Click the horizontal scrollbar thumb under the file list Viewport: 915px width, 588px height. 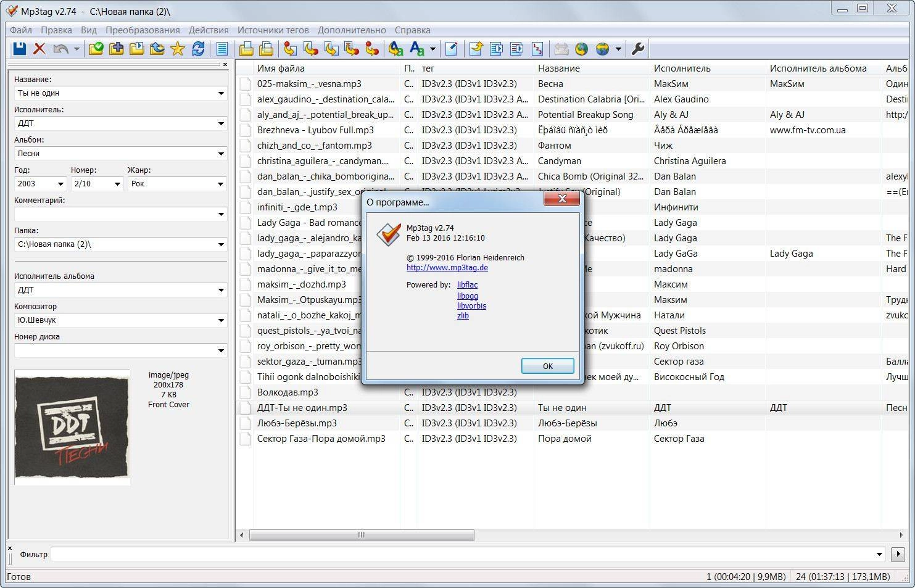click(x=362, y=535)
